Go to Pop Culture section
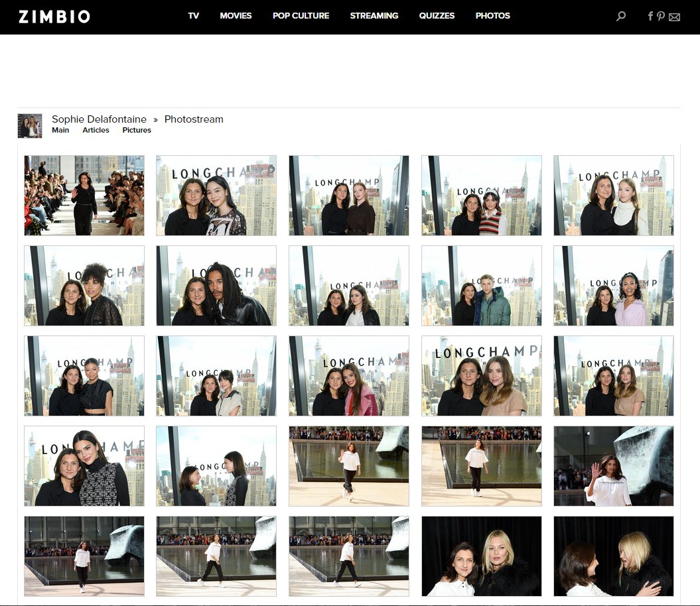Image resolution: width=700 pixels, height=606 pixels. [301, 16]
